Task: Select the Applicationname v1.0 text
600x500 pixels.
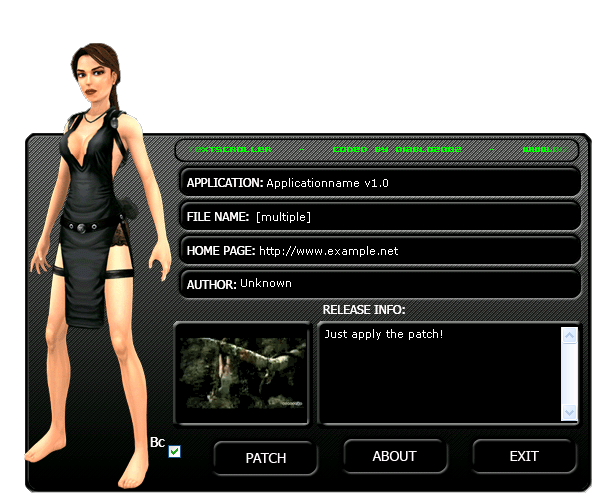Action: pyautogui.click(x=328, y=183)
